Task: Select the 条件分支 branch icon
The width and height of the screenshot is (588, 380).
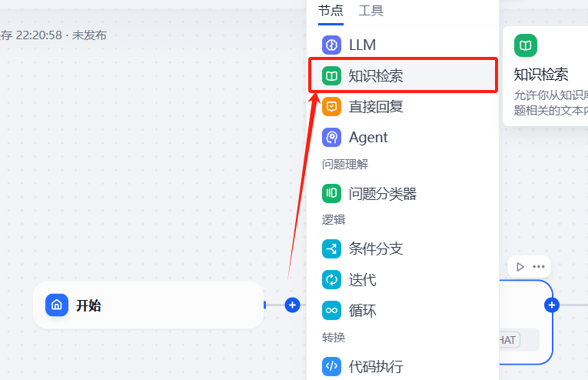Action: pos(331,248)
